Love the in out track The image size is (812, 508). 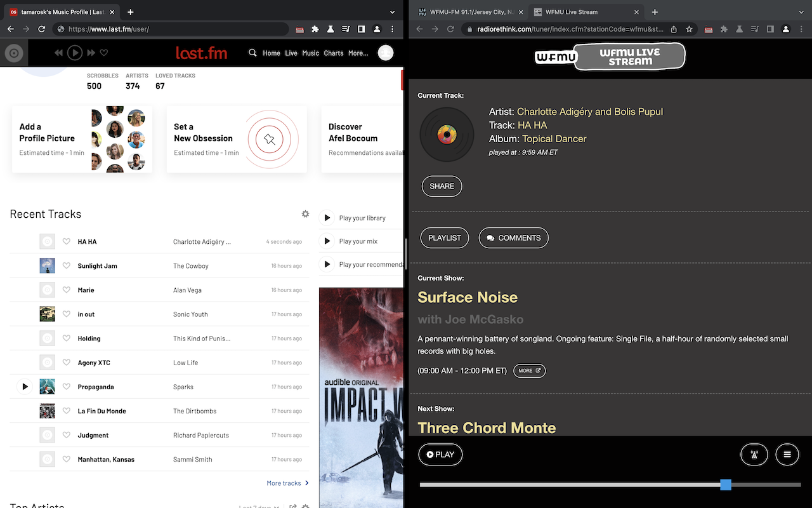pos(66,314)
